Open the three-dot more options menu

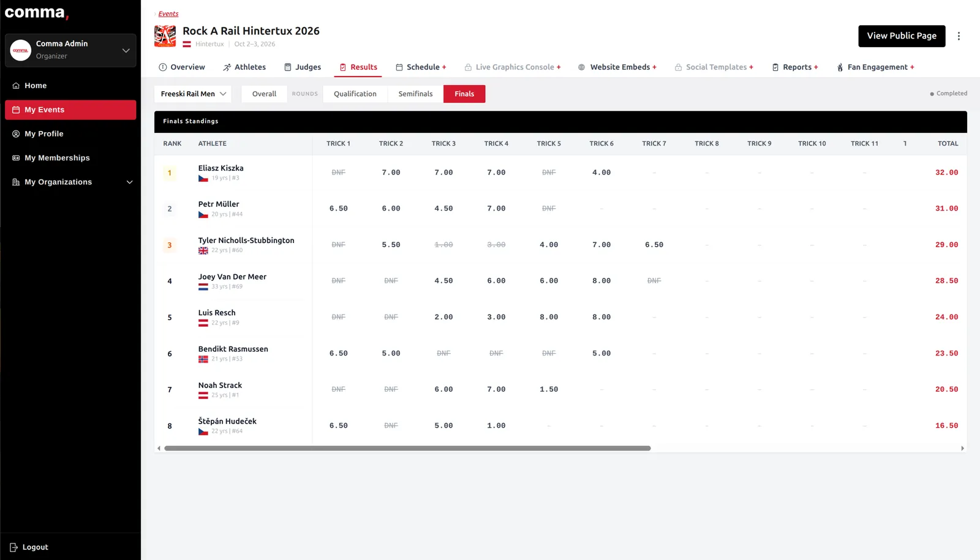point(959,36)
